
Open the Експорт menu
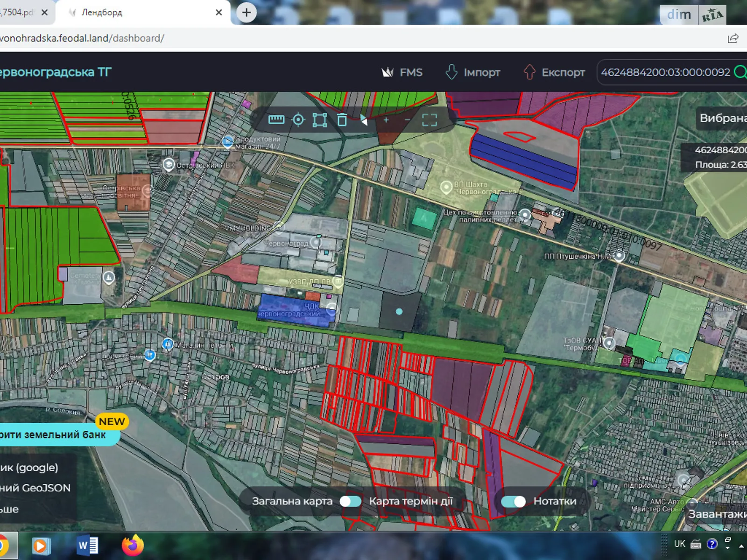pos(554,72)
